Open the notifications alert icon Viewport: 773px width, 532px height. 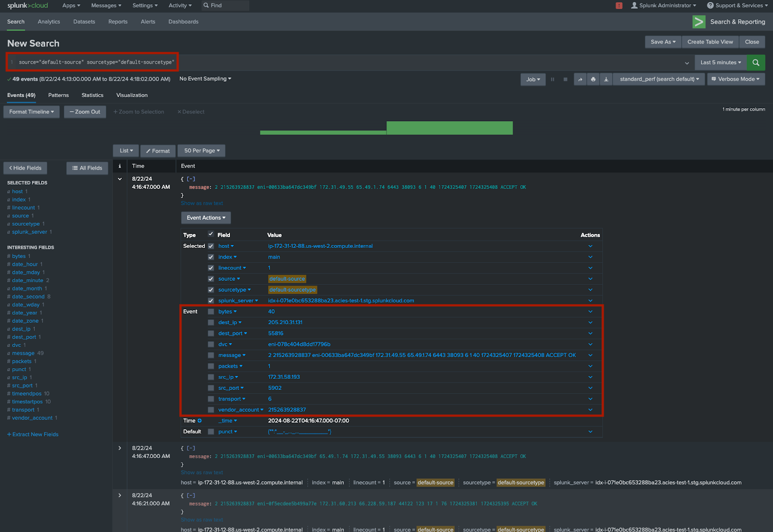coord(619,5)
